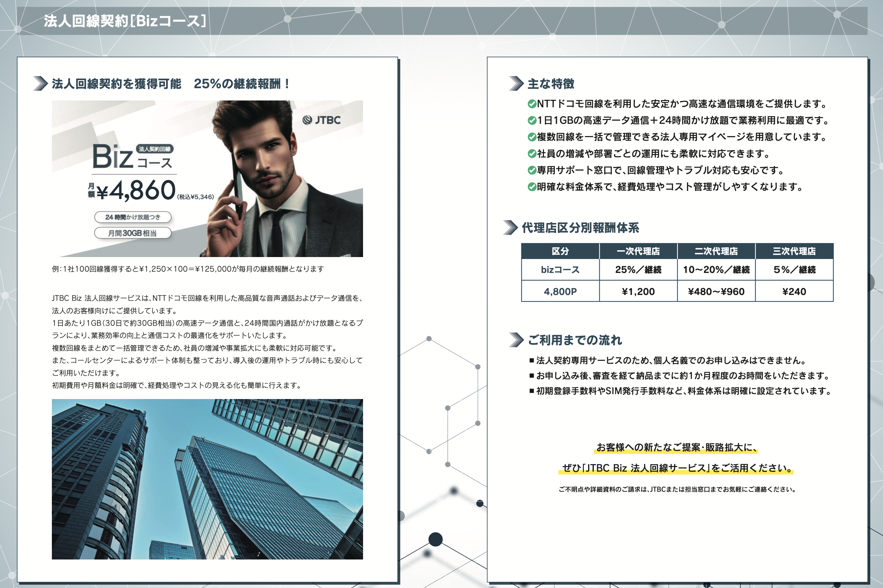883x588 pixels.
Task: Click the 法人回線契約[Bizコース] page title
Action: coord(125,21)
